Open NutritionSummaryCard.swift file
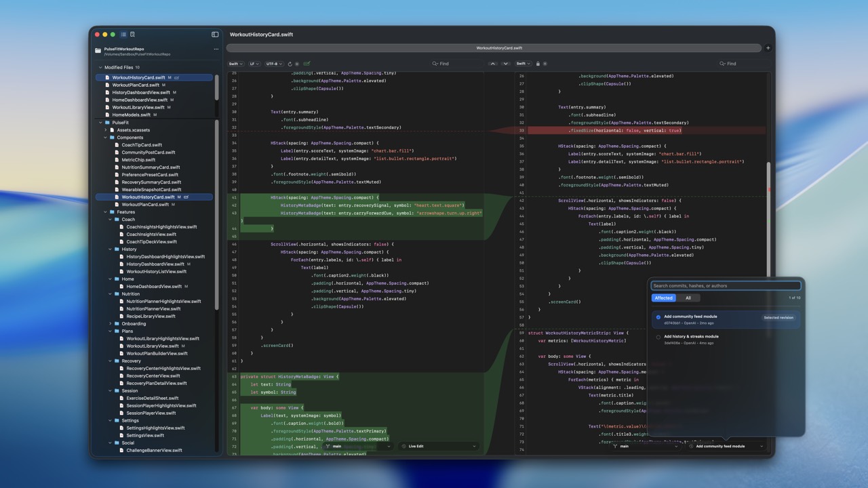This screenshot has height=488, width=868. tap(151, 167)
